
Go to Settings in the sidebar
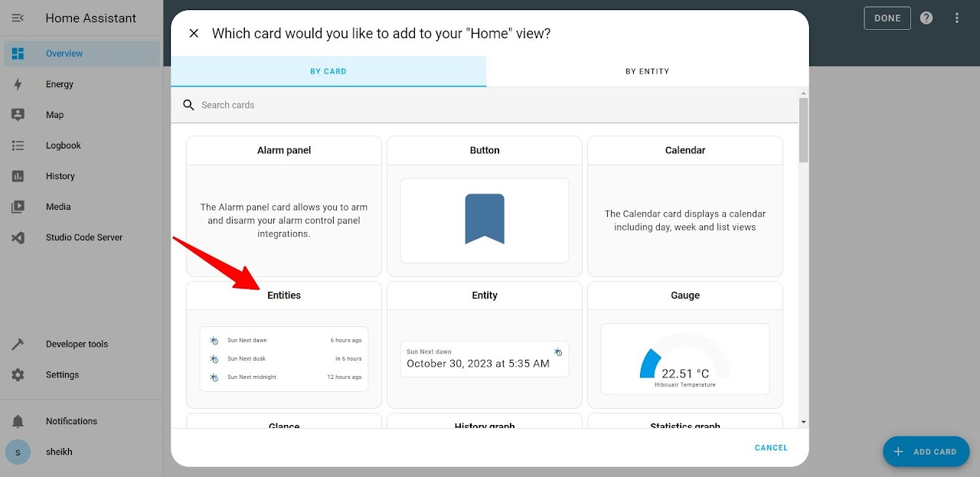[x=82, y=375]
